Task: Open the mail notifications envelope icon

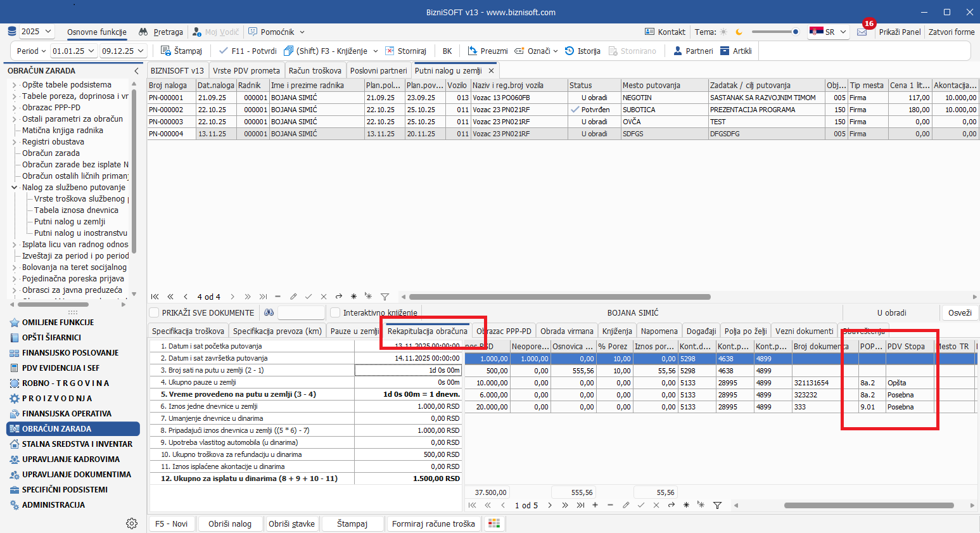Action: tap(862, 32)
